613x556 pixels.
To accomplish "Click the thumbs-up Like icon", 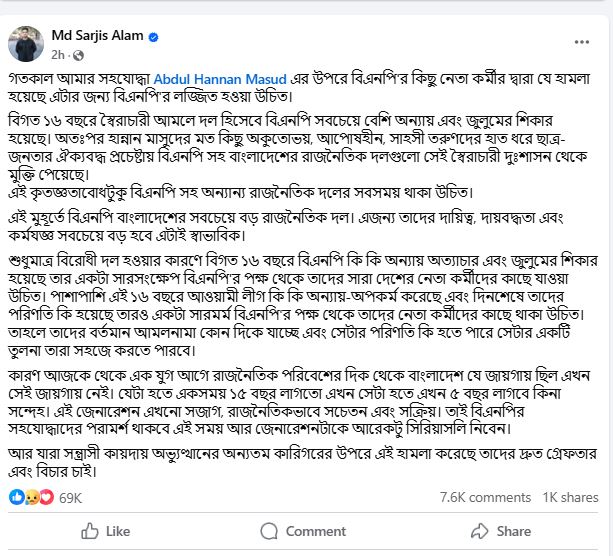I will [90, 531].
